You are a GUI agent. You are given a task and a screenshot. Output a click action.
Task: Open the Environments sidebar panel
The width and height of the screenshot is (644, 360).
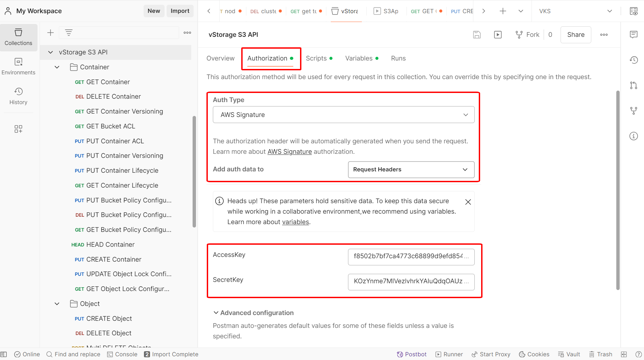pyautogui.click(x=18, y=66)
